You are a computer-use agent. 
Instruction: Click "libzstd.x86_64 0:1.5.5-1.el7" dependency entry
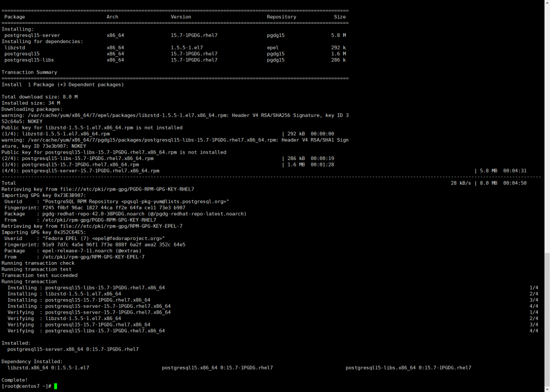point(48,368)
